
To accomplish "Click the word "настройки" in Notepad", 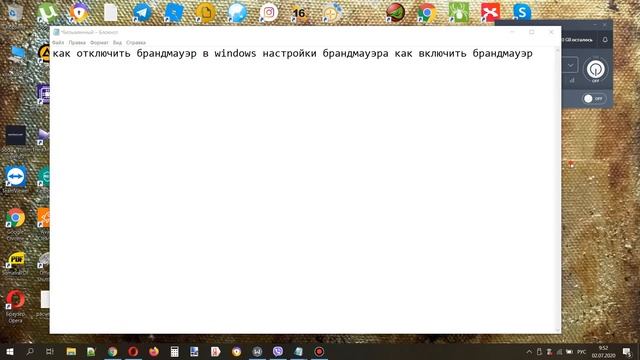I will [289, 53].
